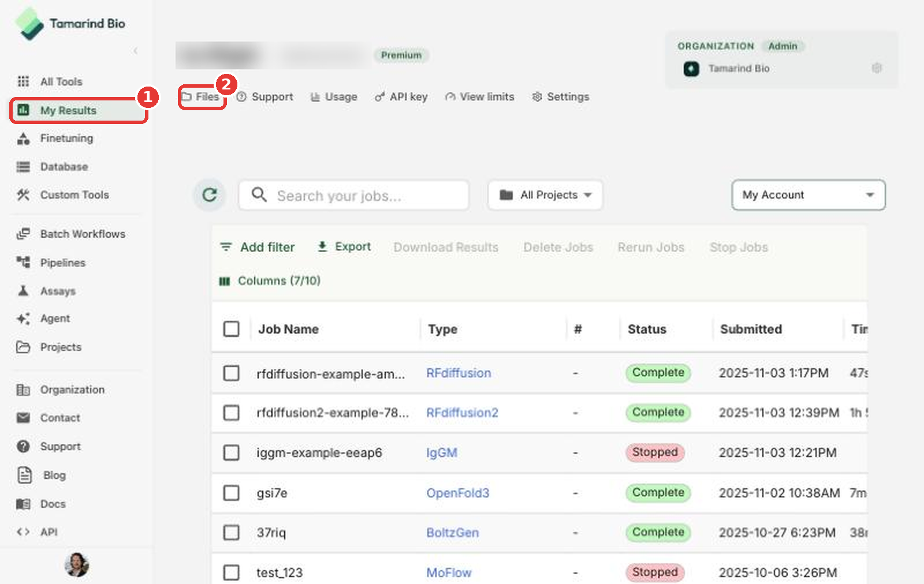Check the gsi7e job checkbox
924x584 pixels.
coord(232,493)
